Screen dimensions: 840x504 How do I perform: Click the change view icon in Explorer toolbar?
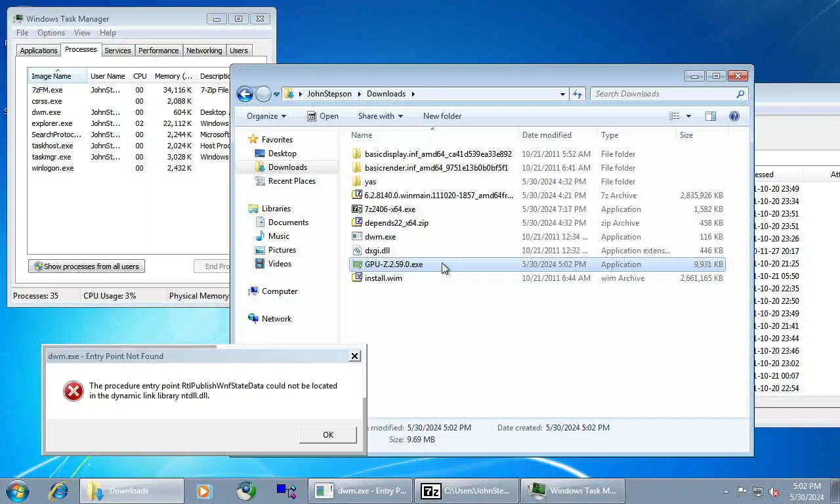pos(675,116)
